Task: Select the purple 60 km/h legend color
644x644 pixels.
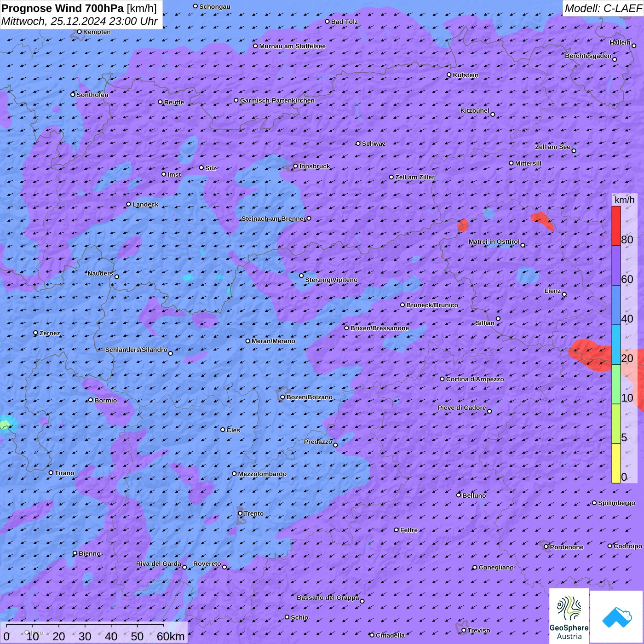Action: pos(616,266)
